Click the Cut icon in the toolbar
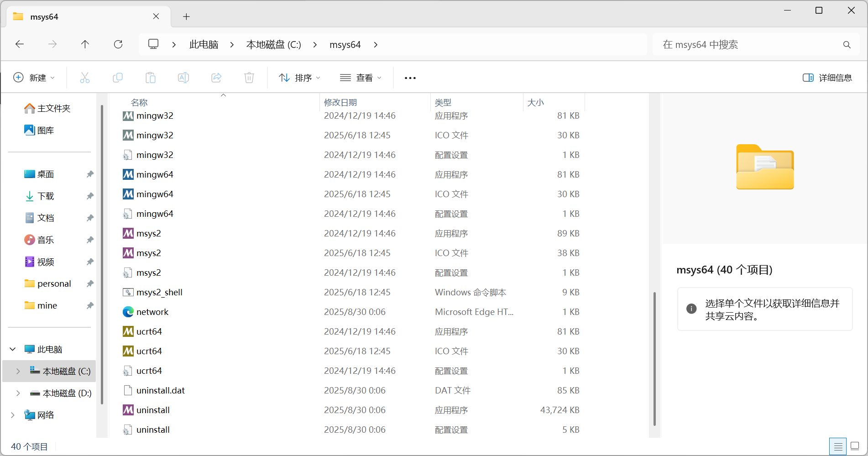 (85, 77)
